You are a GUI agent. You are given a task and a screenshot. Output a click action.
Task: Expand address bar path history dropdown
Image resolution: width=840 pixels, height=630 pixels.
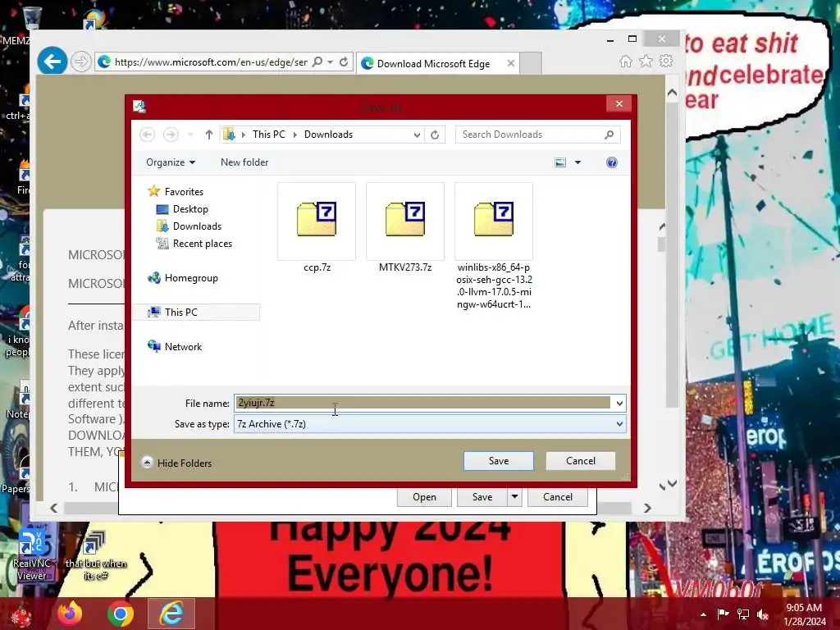click(x=417, y=135)
